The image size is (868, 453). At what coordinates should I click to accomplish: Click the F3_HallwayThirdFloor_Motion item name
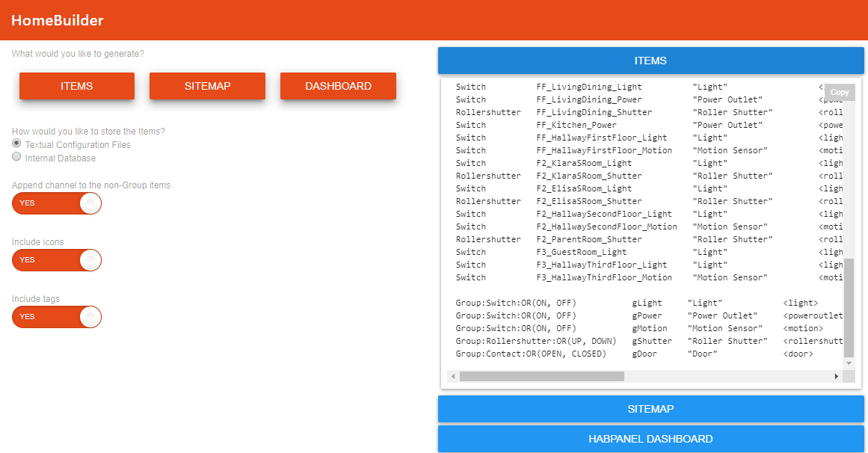tap(604, 278)
